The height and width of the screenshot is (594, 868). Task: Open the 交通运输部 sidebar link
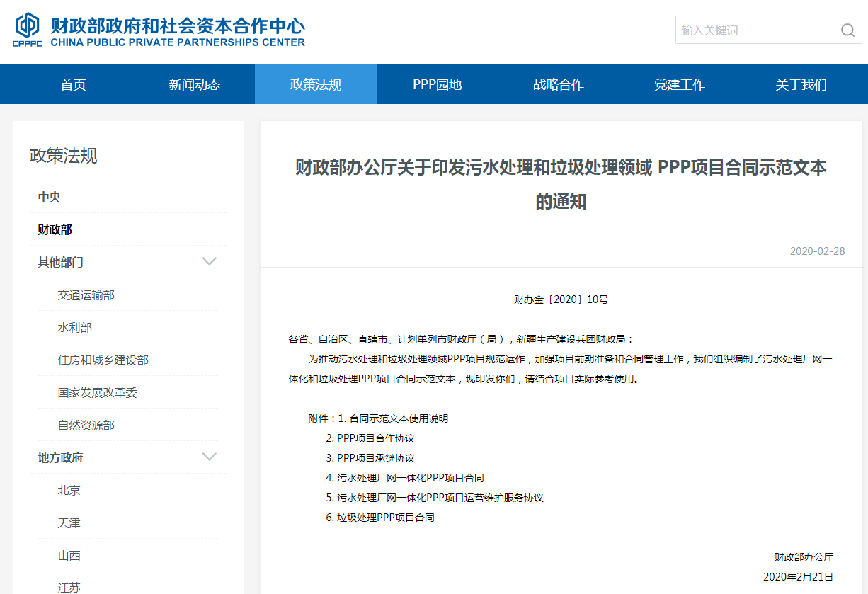86,295
